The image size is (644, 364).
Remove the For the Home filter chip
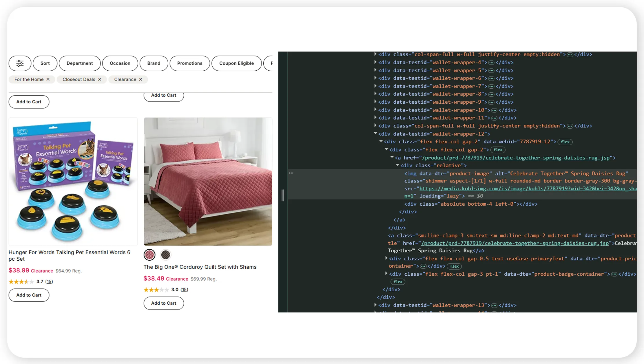(x=48, y=79)
